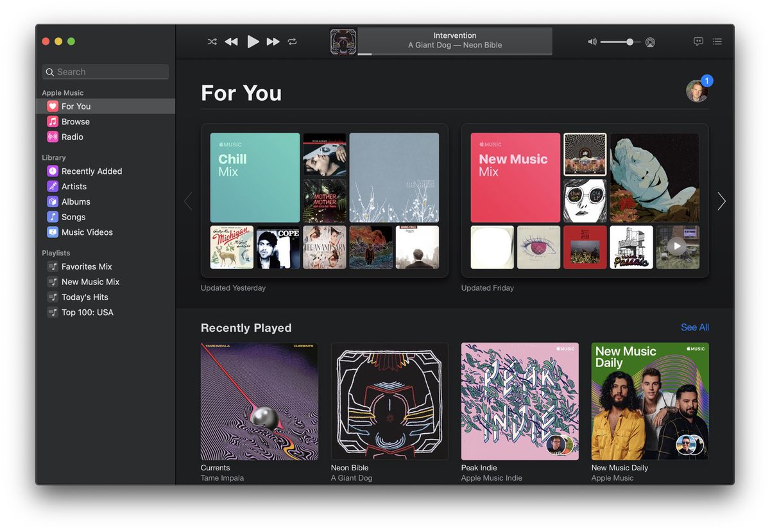Screen dimensions: 770x532
Task: Click the large blue sculpture album cover
Action: point(654,178)
